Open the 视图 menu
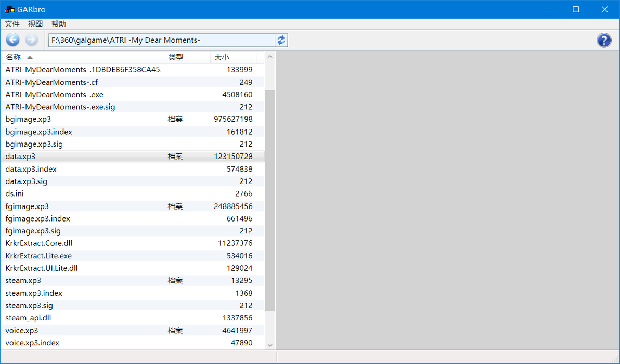The image size is (620, 364). (x=35, y=24)
